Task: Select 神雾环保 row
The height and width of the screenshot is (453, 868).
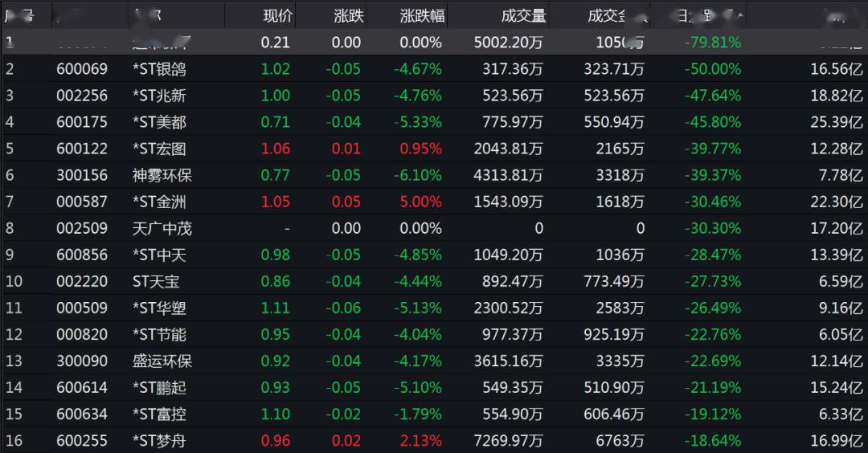Action: point(434,175)
